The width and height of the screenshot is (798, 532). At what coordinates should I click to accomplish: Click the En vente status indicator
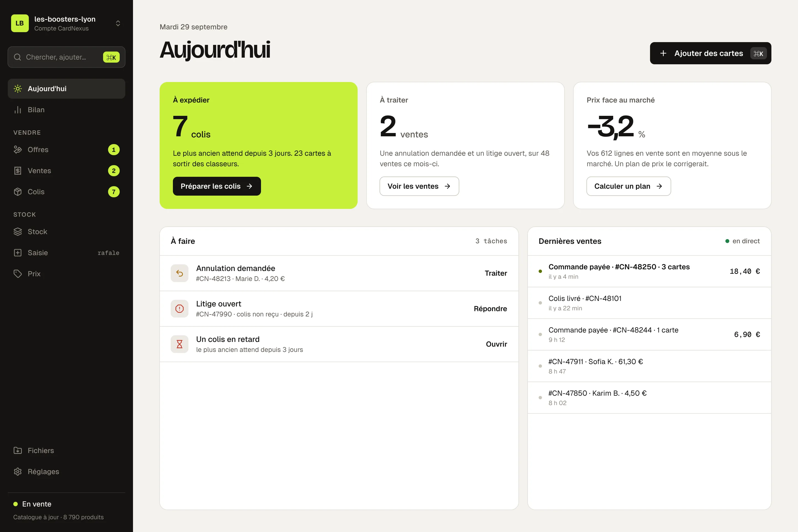point(32,504)
